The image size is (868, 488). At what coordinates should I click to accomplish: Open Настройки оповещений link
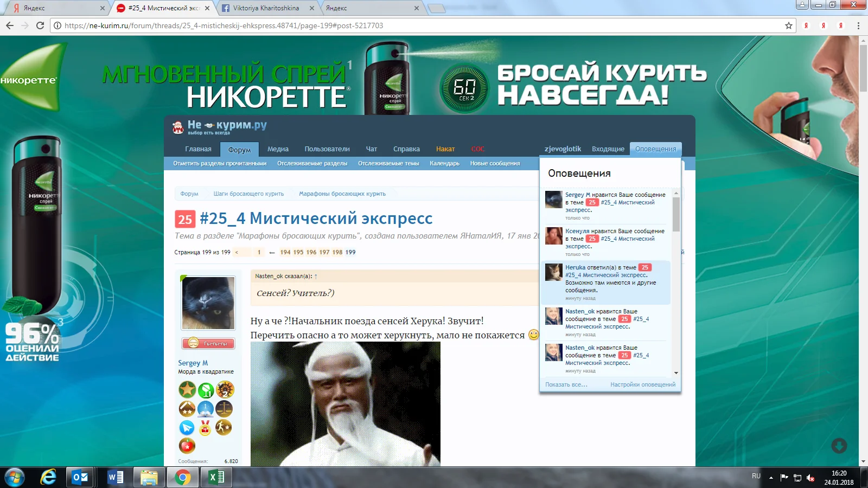(x=643, y=384)
